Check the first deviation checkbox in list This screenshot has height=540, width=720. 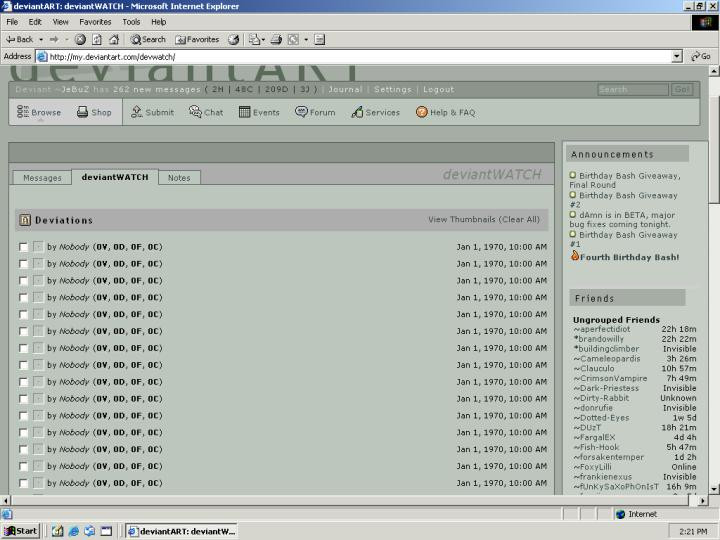click(23, 247)
